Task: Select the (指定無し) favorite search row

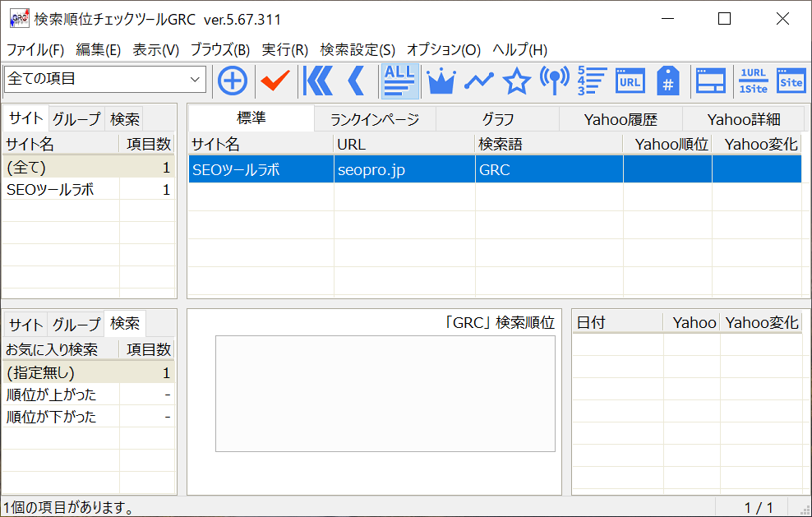Action: click(88, 372)
